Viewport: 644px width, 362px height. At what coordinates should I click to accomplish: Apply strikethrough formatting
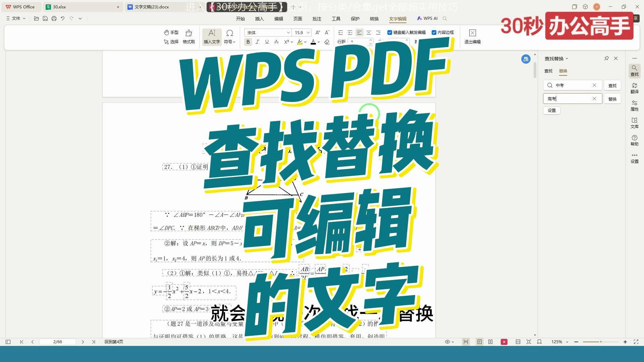pos(276,42)
